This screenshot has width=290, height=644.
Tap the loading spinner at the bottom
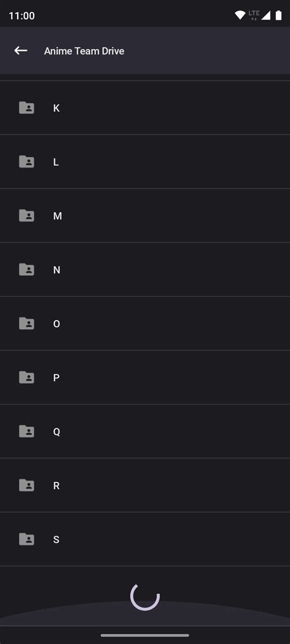[x=145, y=596]
